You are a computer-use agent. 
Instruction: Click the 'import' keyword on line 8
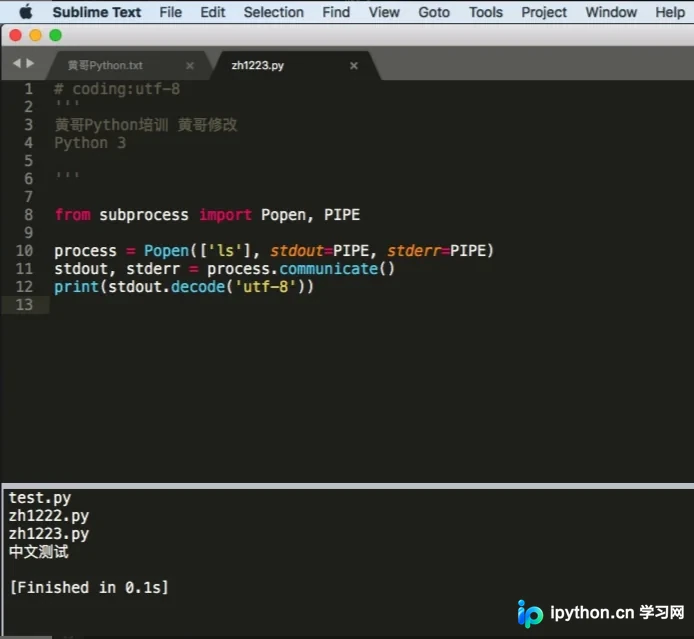[x=225, y=215]
